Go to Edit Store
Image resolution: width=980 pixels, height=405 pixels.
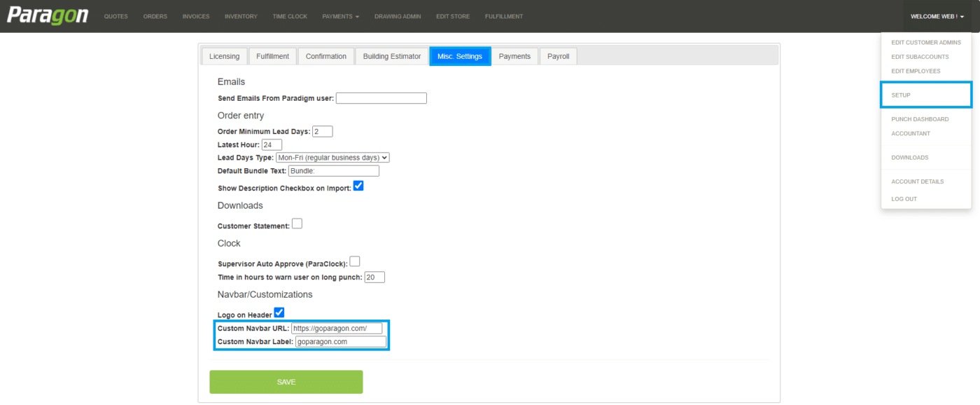[x=453, y=16]
